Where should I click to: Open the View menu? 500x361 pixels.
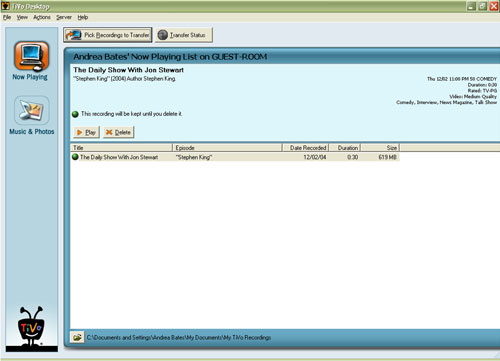(x=22, y=17)
